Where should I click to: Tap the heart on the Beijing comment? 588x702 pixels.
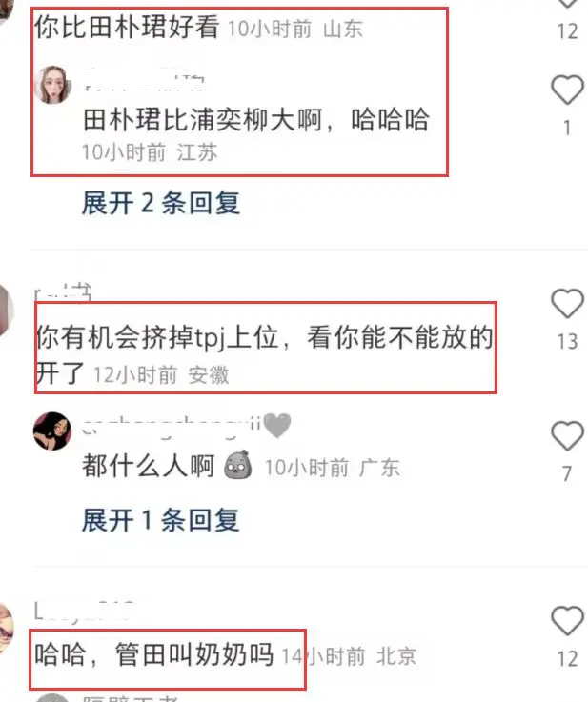point(567,620)
